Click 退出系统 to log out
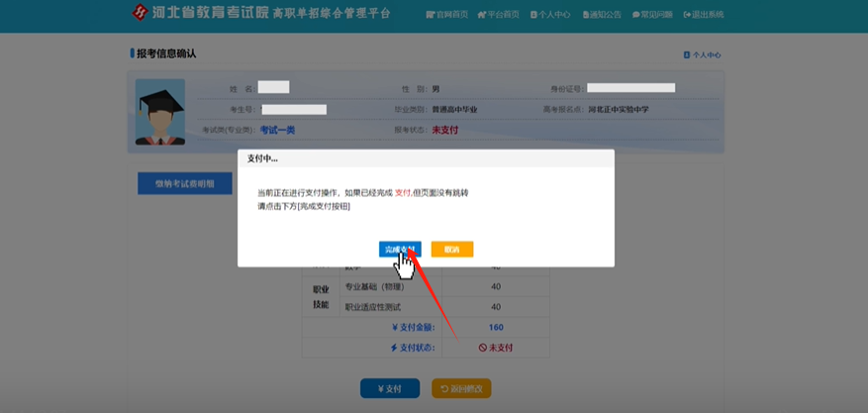The width and height of the screenshot is (868, 413). [x=704, y=15]
